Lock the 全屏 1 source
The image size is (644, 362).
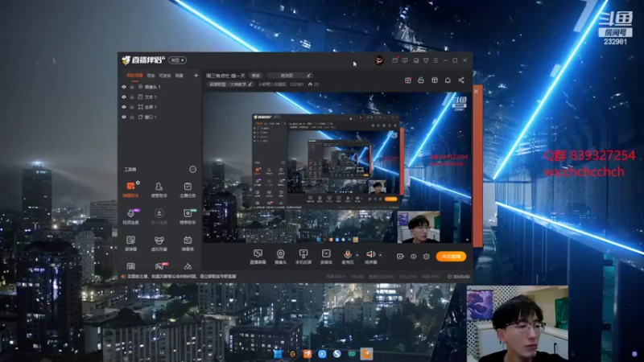pos(132,107)
